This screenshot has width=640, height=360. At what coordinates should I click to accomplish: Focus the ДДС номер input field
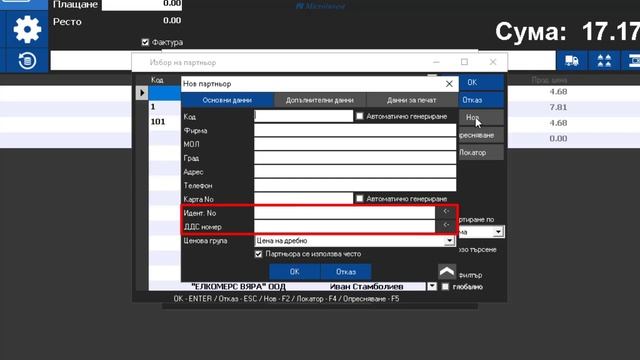344,226
